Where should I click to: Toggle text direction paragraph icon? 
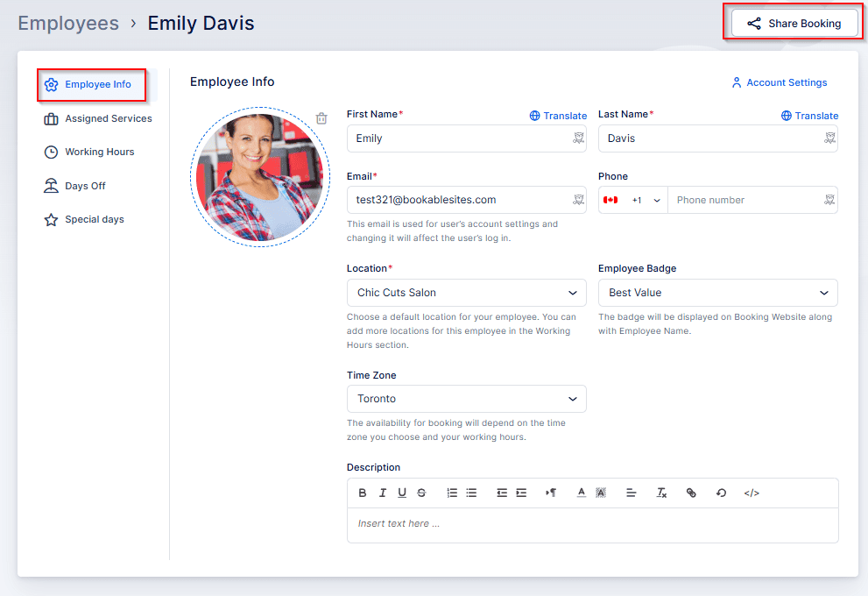pos(551,493)
